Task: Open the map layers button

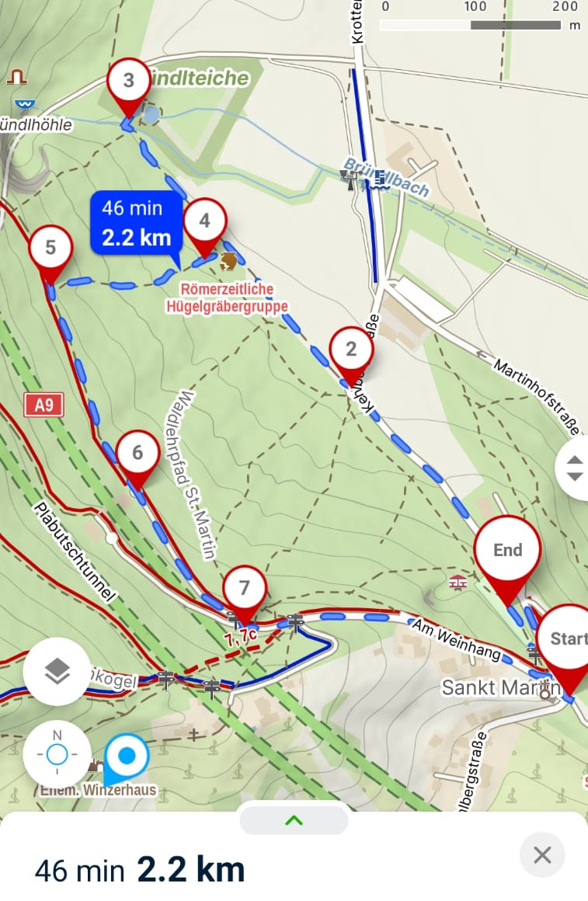Action: click(57, 671)
